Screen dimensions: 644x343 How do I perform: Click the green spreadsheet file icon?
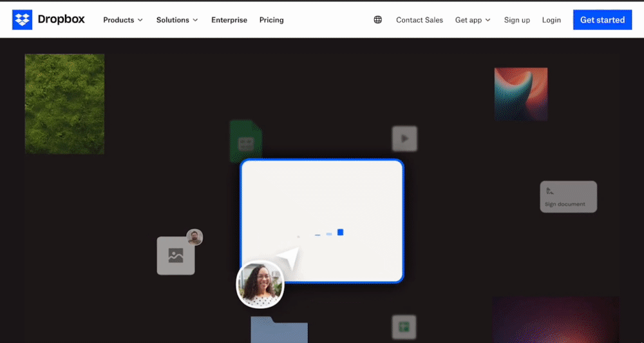point(246,142)
